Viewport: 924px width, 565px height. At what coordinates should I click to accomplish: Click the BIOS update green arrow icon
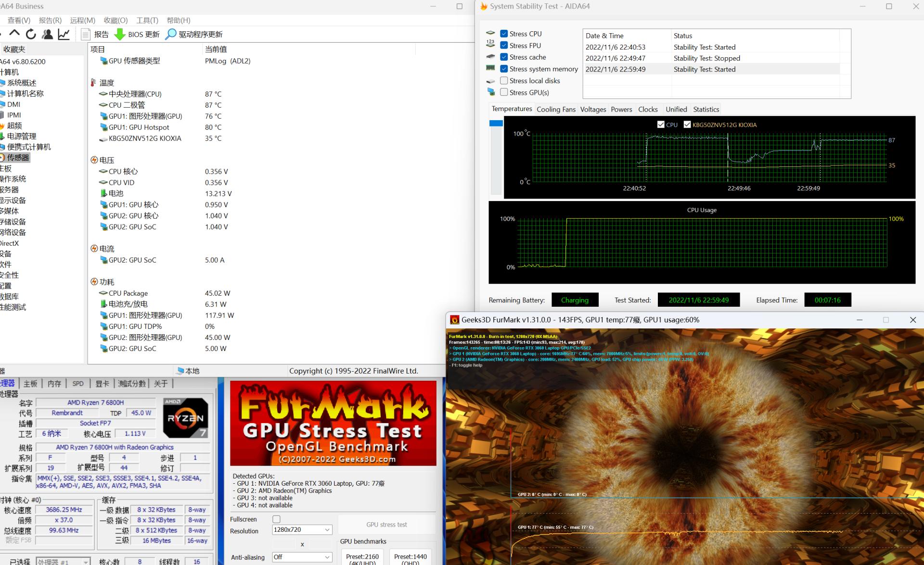(119, 35)
